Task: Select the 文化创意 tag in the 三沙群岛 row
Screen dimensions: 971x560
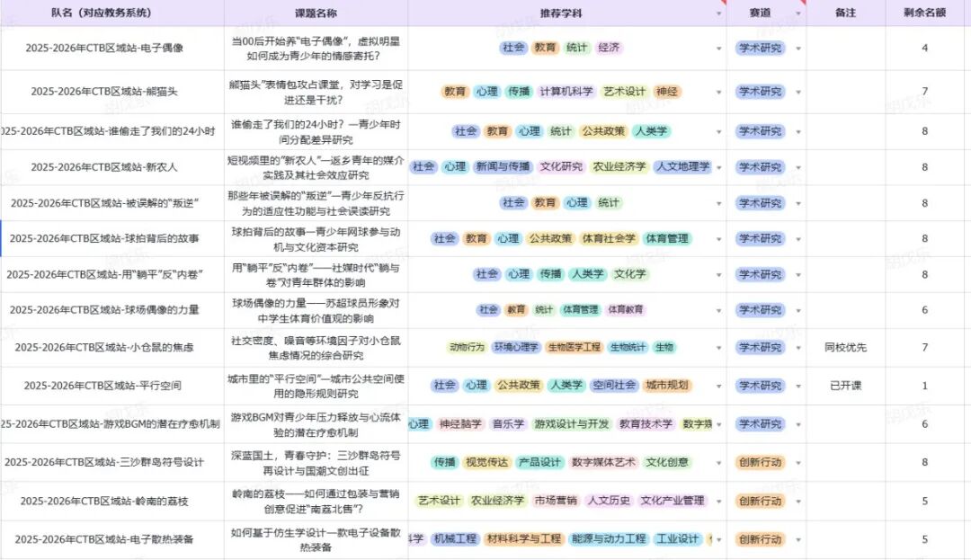Action: [664, 463]
